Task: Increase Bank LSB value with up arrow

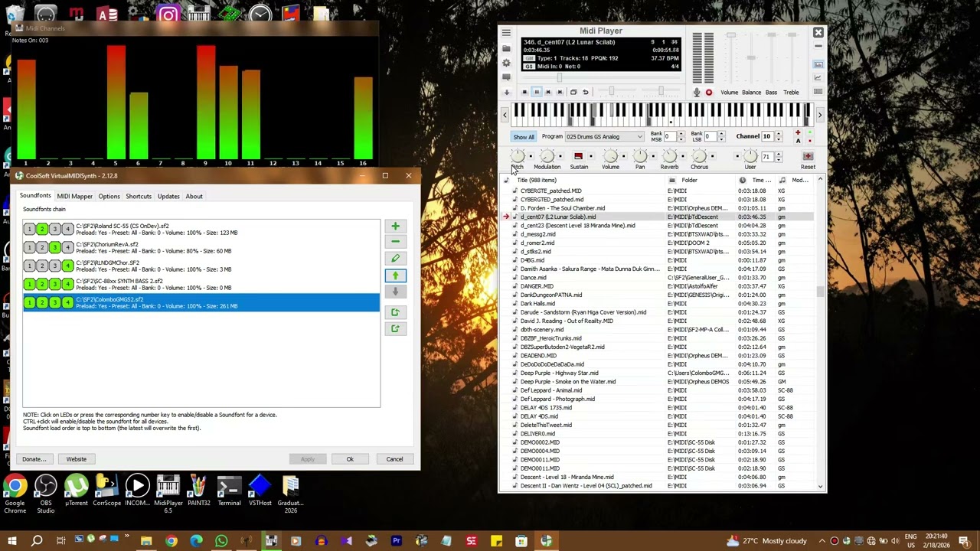Action: pos(721,133)
